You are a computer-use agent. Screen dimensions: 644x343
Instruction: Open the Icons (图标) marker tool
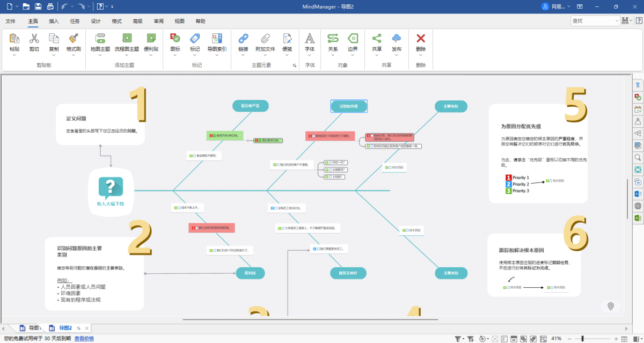point(175,38)
